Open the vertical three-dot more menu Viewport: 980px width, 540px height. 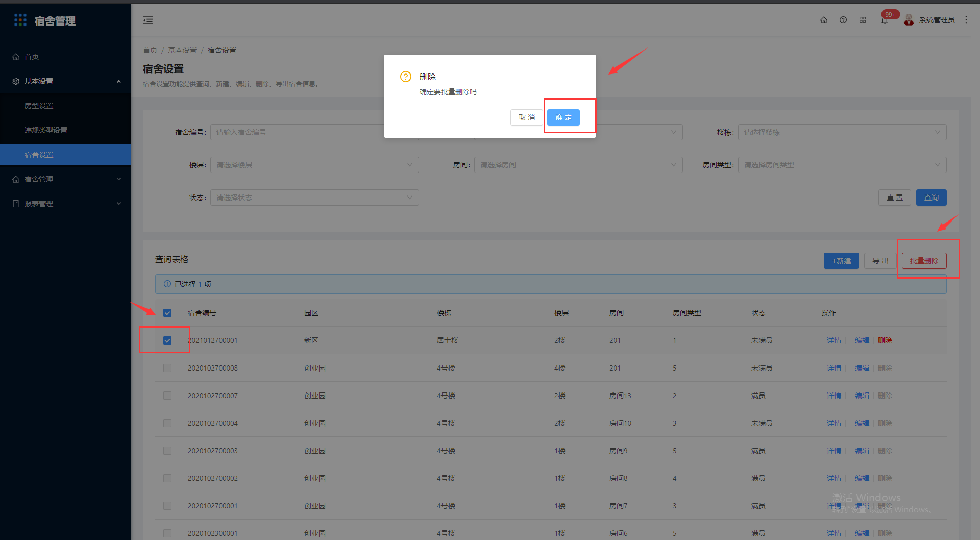point(966,20)
